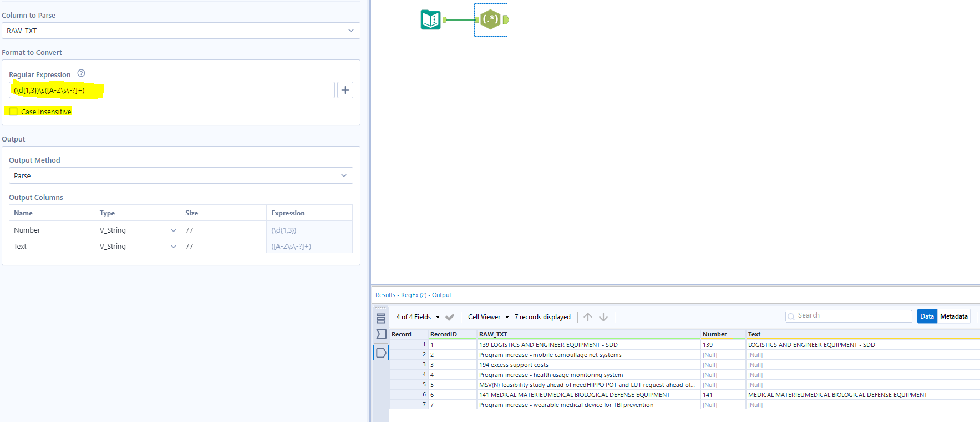Viewport: 980px width, 422px height.
Task: Go to previous record with up arrow
Action: (588, 317)
